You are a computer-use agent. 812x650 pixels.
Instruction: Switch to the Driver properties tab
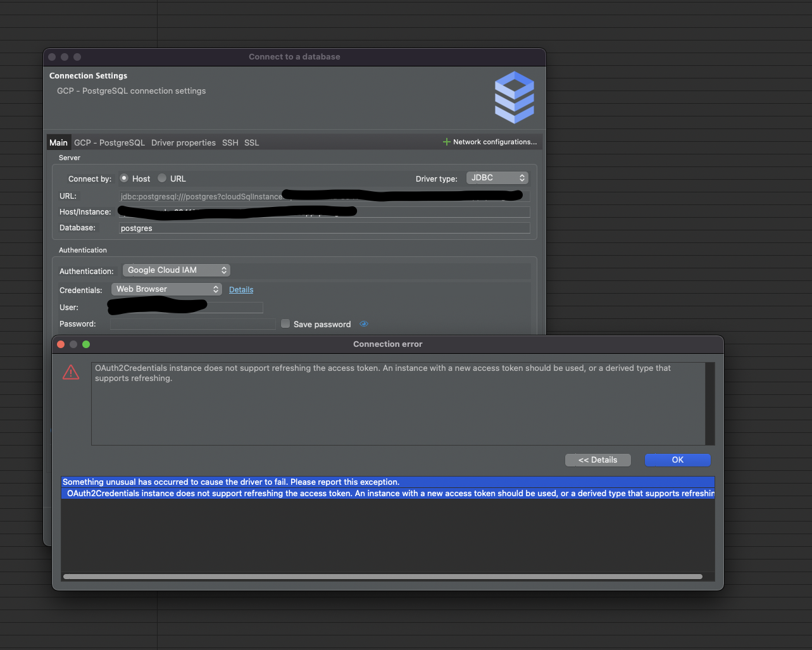[184, 142]
